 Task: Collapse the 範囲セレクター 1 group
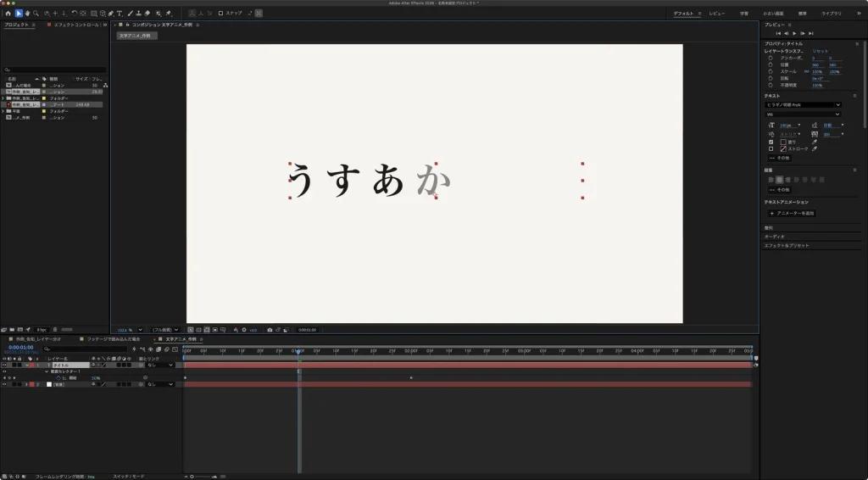coord(47,371)
